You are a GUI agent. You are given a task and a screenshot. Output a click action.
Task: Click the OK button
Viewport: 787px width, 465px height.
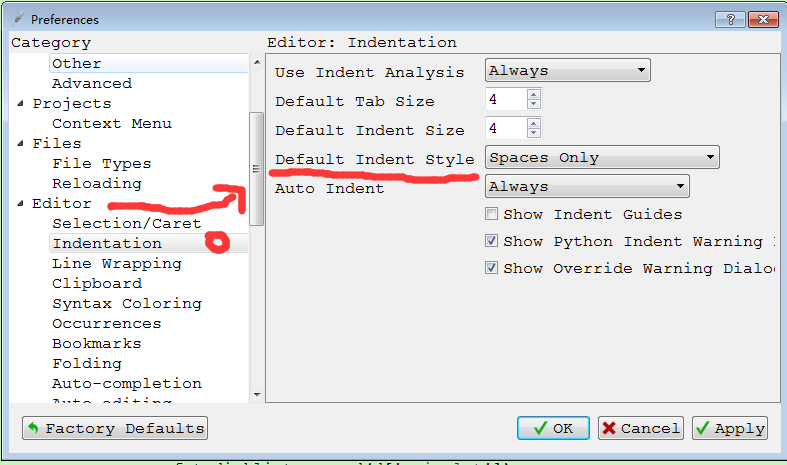(x=553, y=428)
